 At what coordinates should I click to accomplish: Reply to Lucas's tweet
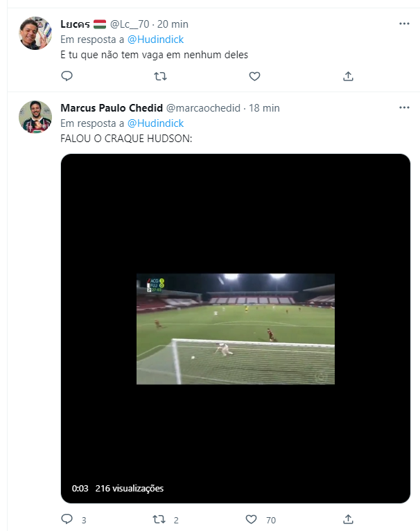tap(67, 76)
